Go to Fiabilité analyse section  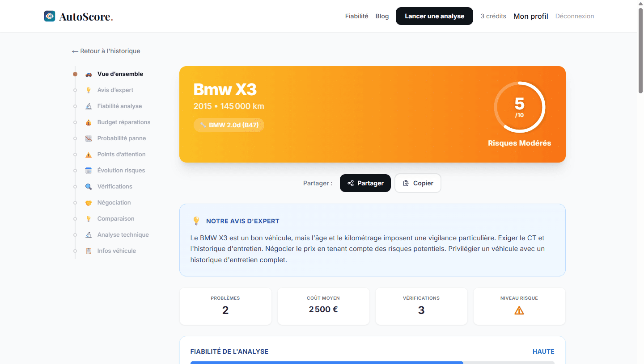tap(119, 106)
